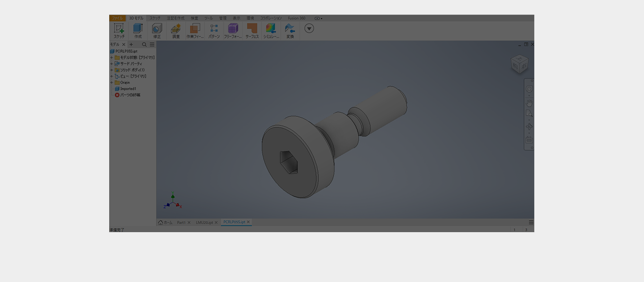Switch to the LMU20.ipt document tab
This screenshot has width=644, height=282.
tap(204, 223)
